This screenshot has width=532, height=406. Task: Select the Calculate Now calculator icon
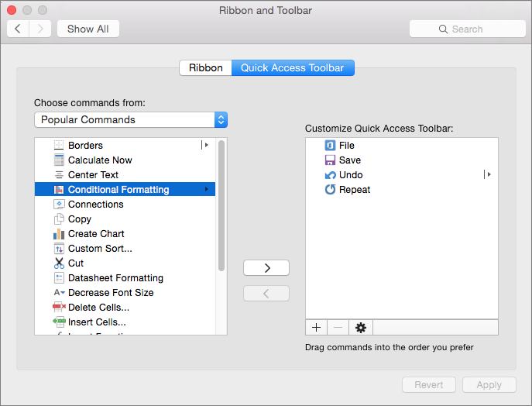tap(59, 160)
